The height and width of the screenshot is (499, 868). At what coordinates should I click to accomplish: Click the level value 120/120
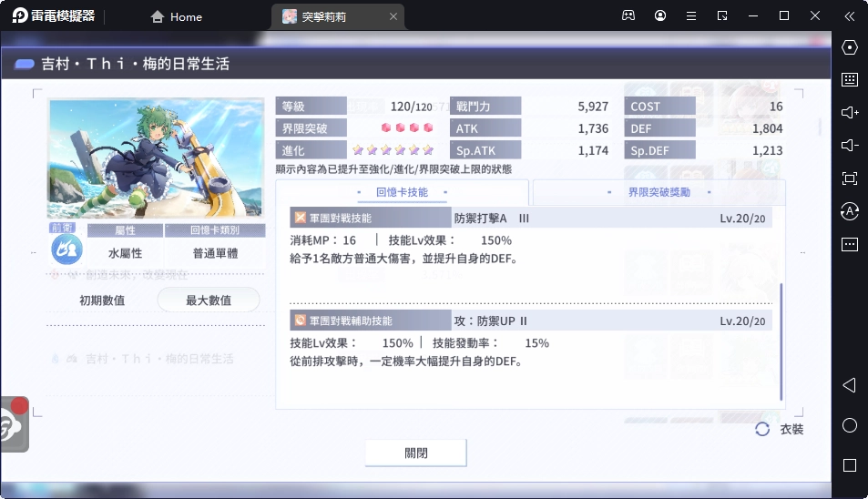pyautogui.click(x=412, y=107)
